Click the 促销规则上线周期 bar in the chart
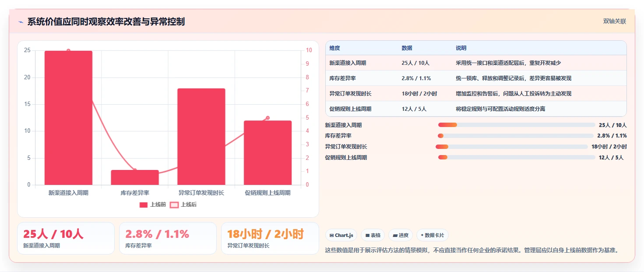This screenshot has width=644, height=272. [267, 152]
